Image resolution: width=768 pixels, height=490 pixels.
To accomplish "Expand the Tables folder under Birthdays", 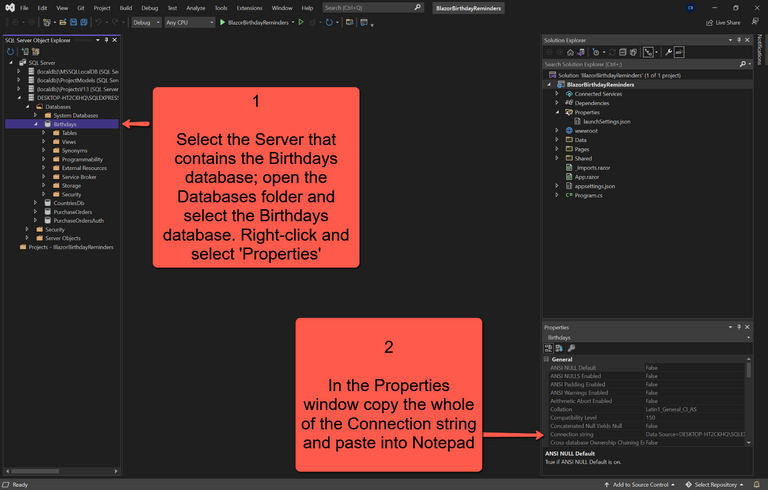I will [x=44, y=133].
